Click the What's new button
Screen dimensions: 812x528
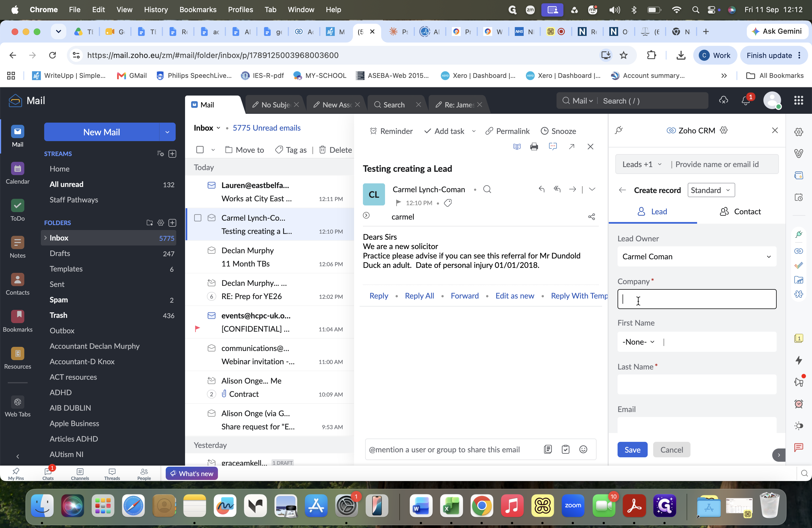coord(192,473)
